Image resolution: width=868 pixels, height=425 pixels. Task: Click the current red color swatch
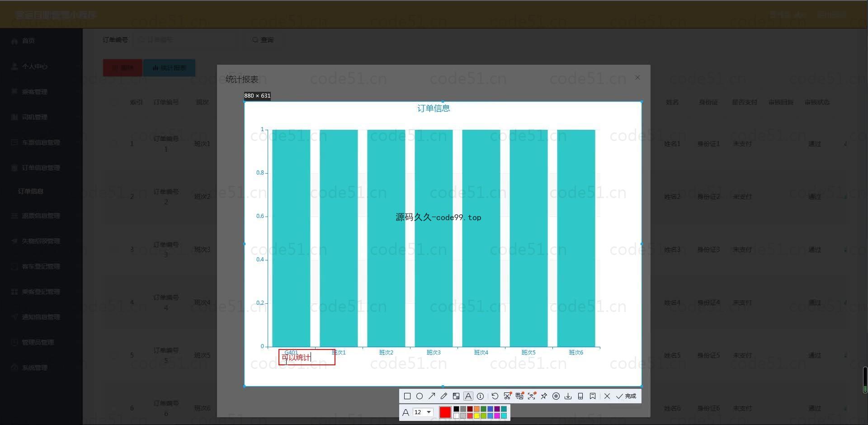pyautogui.click(x=445, y=412)
